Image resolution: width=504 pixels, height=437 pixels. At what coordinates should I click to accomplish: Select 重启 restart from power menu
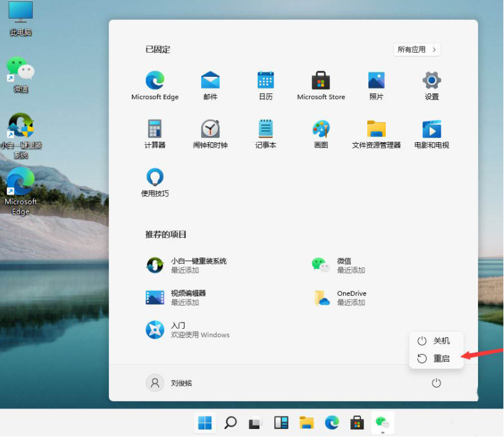tap(436, 358)
